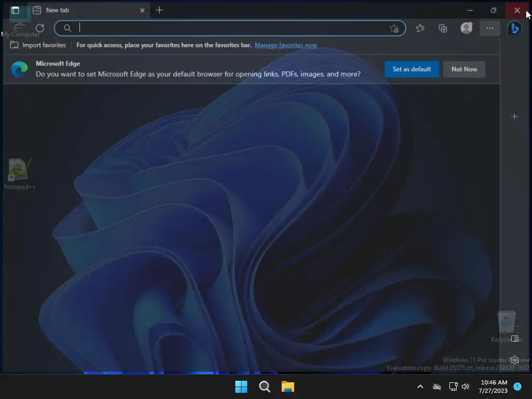The width and height of the screenshot is (532, 399).
Task: Select the New tab tab
Action: point(89,10)
